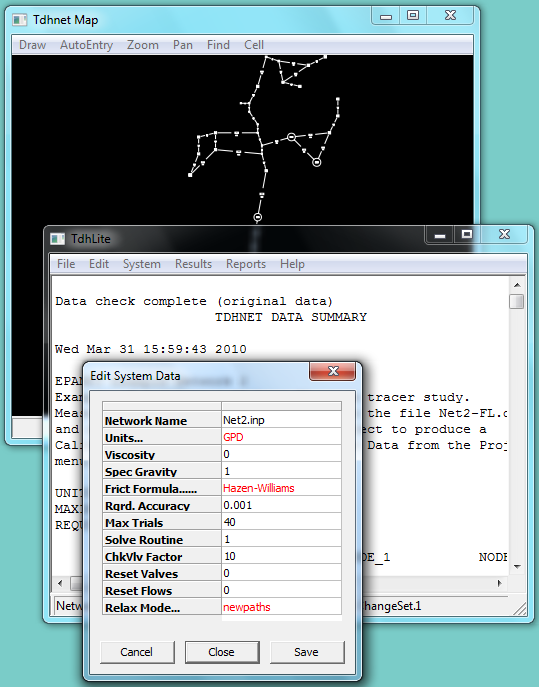539x687 pixels.
Task: Click the date line 'Wed Mar 31 15:59:43 2010'
Action: [151, 349]
